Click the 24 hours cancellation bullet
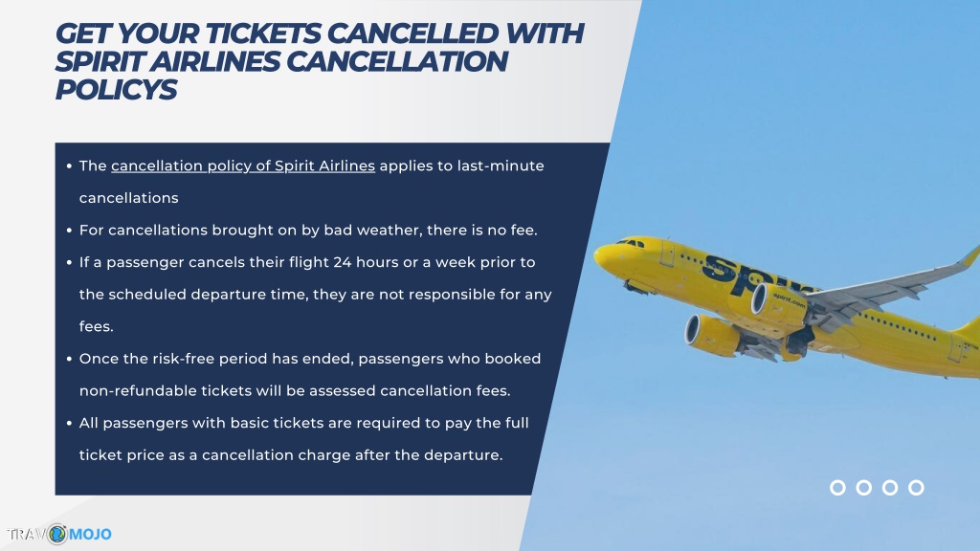Screen dimensions: 980x551 tap(316, 295)
